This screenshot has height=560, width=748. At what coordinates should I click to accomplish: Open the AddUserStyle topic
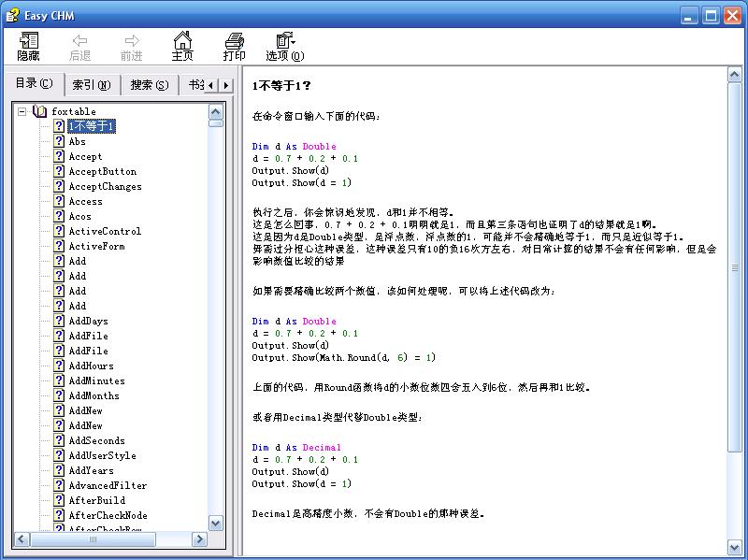tap(102, 455)
